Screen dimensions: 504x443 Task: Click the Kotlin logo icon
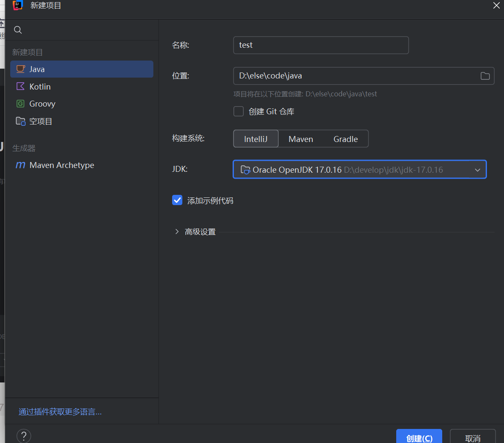(20, 86)
